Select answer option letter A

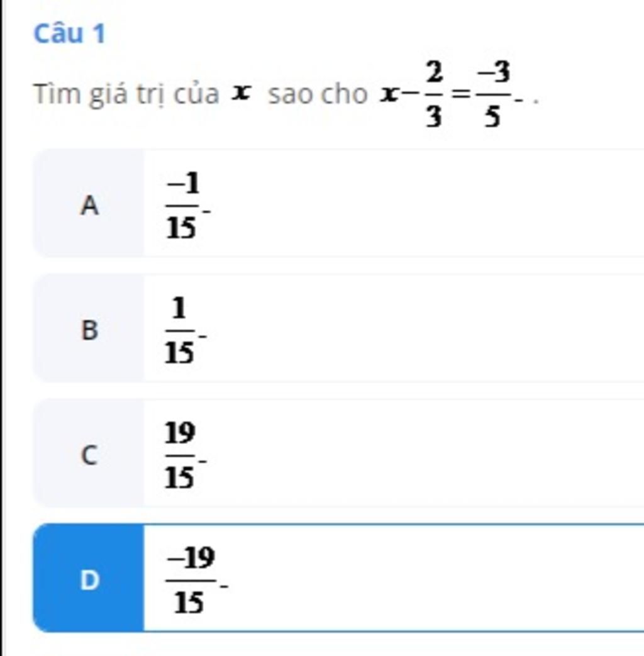pyautogui.click(x=89, y=204)
